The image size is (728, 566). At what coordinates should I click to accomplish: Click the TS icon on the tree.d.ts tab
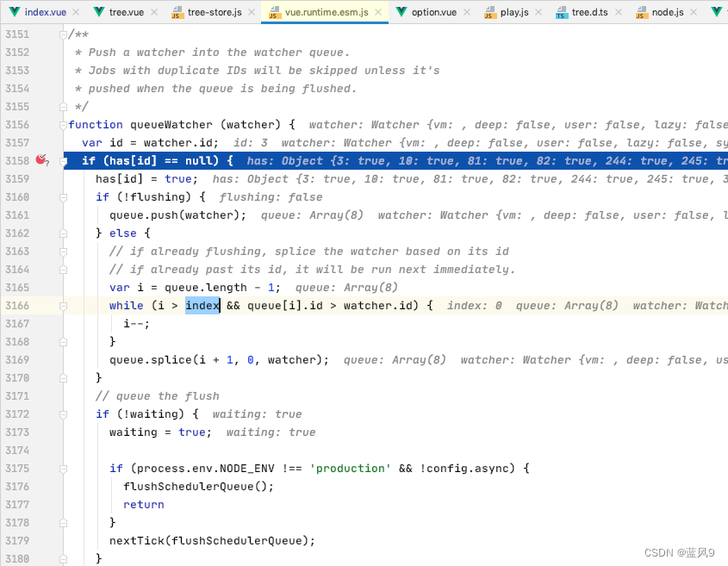coord(563,13)
